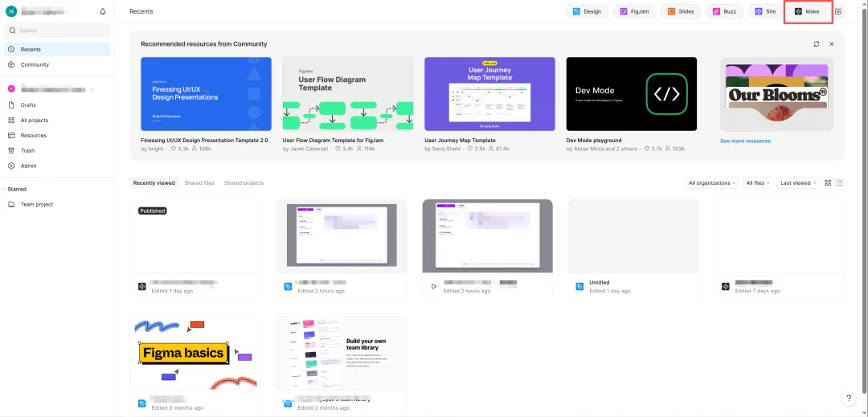Click Dev Mode playground title
Viewport: 868px width, 417px height.
tap(594, 141)
